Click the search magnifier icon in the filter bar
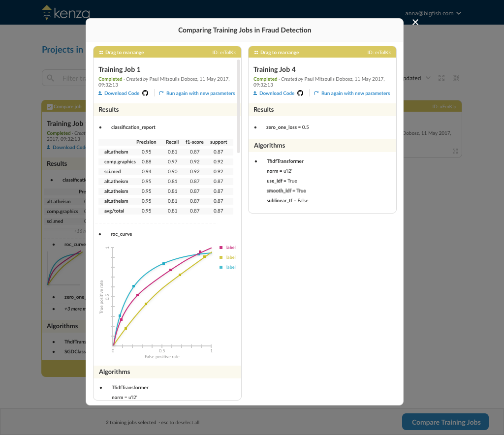504x435 pixels. coord(51,78)
